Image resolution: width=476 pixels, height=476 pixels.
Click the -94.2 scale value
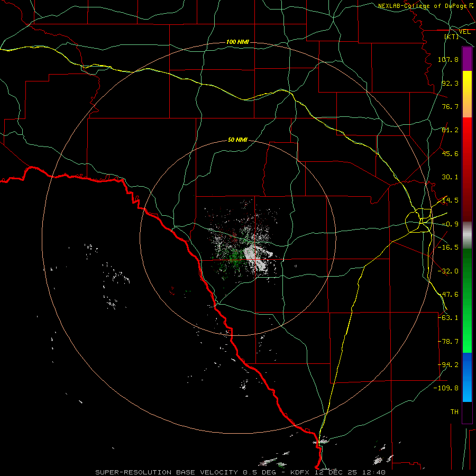pyautogui.click(x=448, y=365)
